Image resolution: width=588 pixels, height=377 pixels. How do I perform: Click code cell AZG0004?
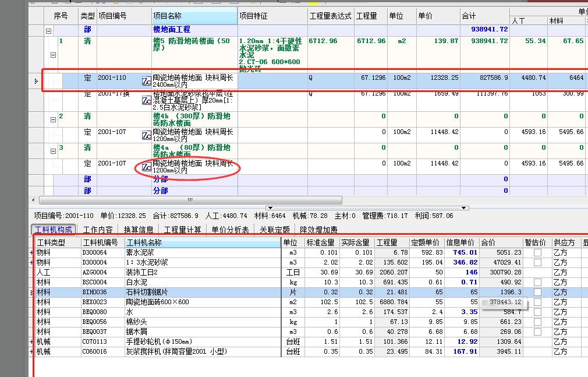tap(102, 272)
